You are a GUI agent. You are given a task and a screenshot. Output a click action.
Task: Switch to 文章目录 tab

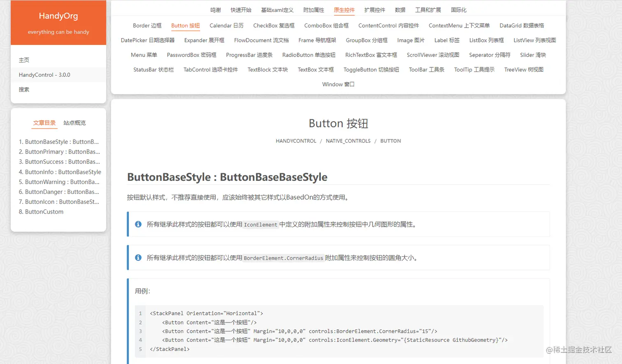[44, 123]
